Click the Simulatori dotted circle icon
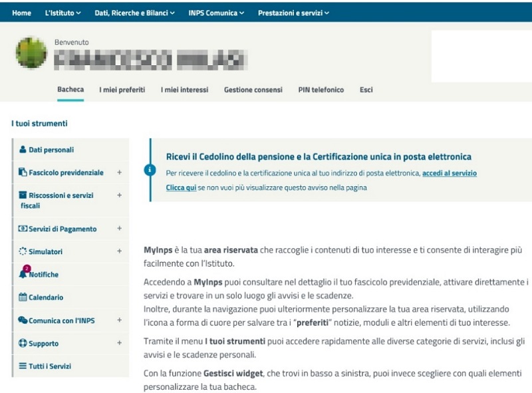 [x=23, y=251]
